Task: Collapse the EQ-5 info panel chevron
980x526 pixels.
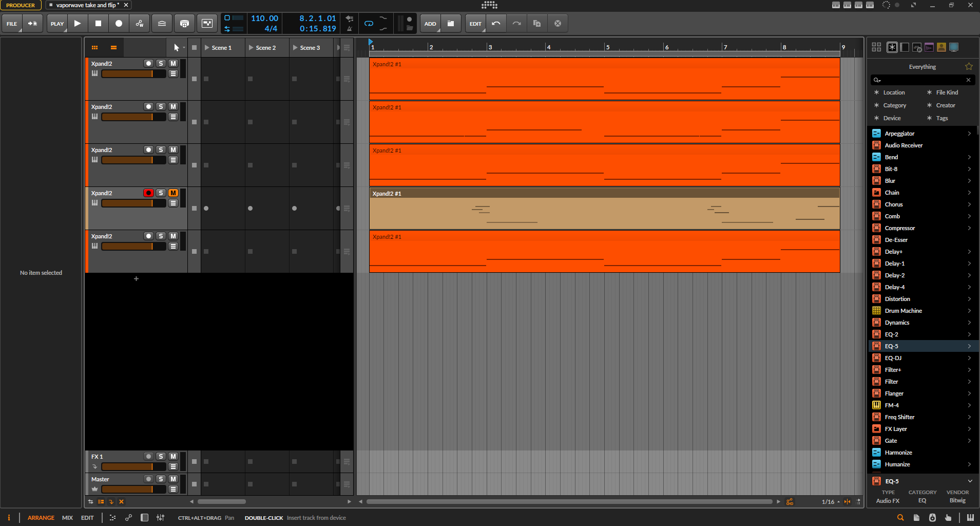Action: [x=970, y=481]
